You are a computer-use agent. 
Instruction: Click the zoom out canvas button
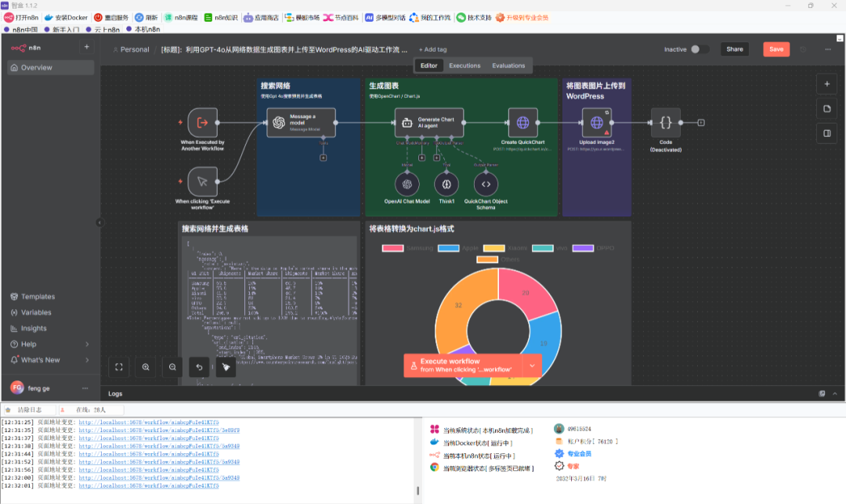pyautogui.click(x=172, y=367)
